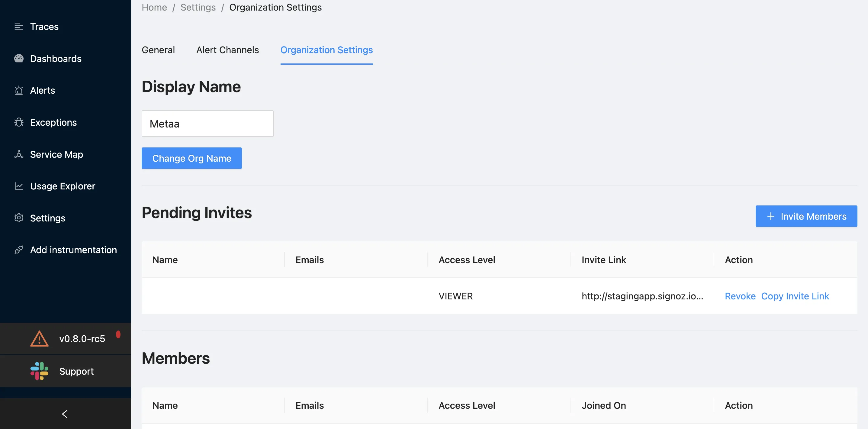Open Slack Support icon
Image resolution: width=868 pixels, height=429 pixels.
tap(40, 371)
